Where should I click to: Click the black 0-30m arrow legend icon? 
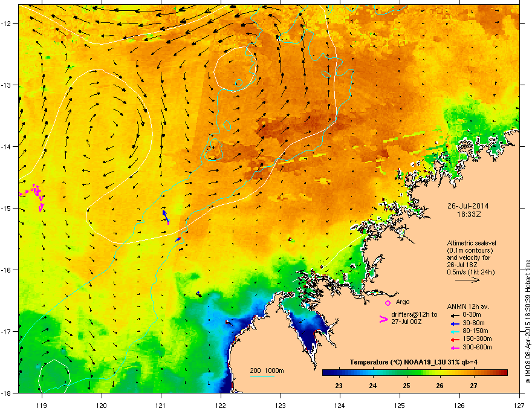click(455, 315)
